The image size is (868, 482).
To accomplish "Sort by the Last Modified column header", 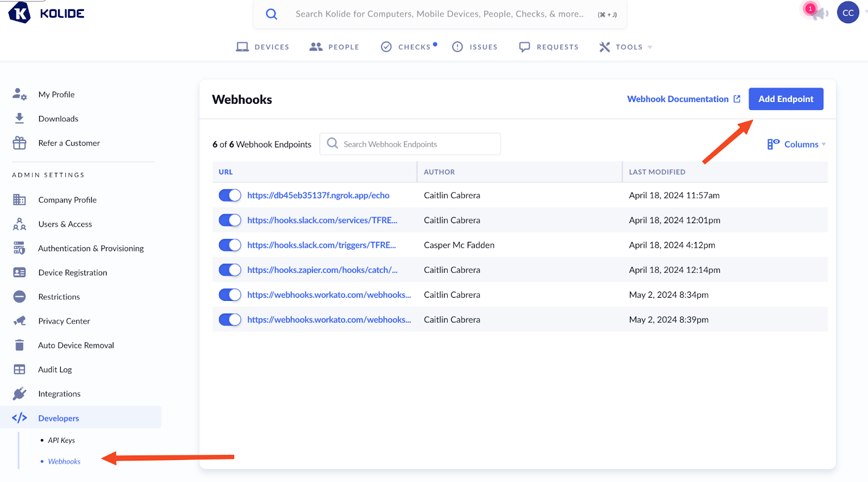I will [x=657, y=172].
